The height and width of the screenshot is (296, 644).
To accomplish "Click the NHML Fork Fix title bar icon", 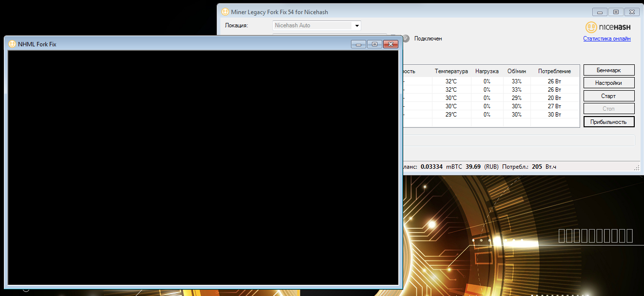I will click(x=12, y=44).
